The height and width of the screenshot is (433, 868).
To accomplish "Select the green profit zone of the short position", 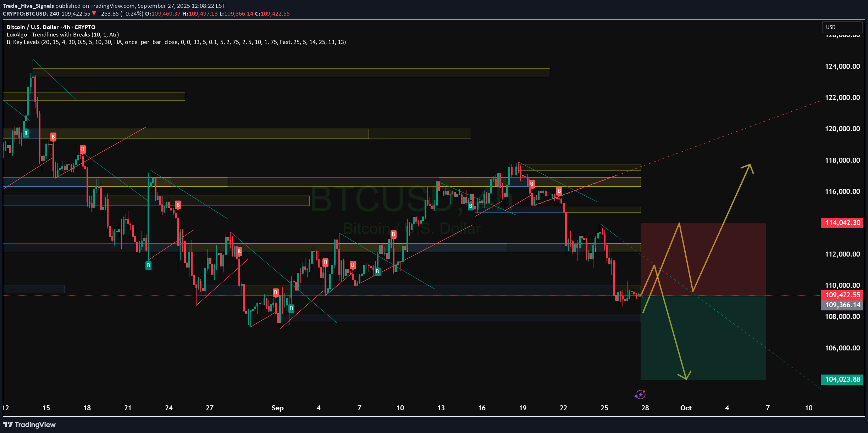I will tap(703, 338).
